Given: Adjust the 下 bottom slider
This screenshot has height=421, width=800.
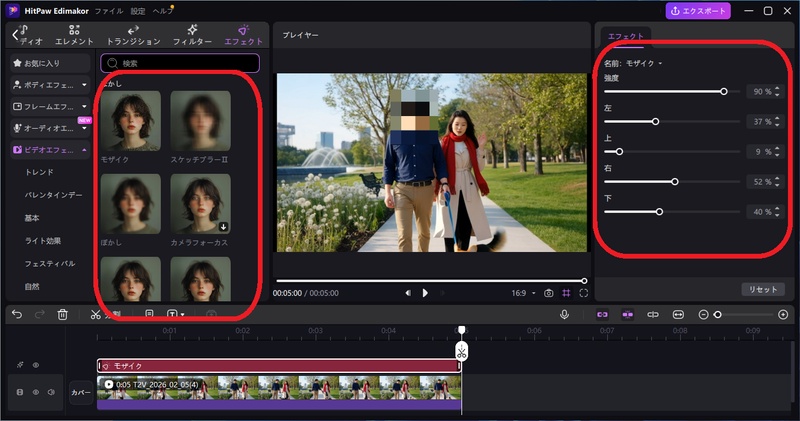Looking at the screenshot, I should [672, 212].
